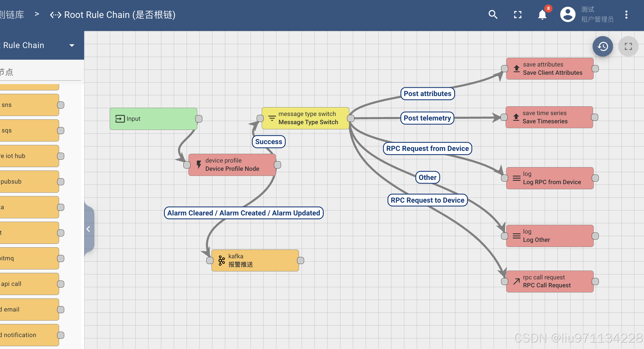Select the Success connection label
This screenshot has width=644, height=349.
pyautogui.click(x=269, y=142)
